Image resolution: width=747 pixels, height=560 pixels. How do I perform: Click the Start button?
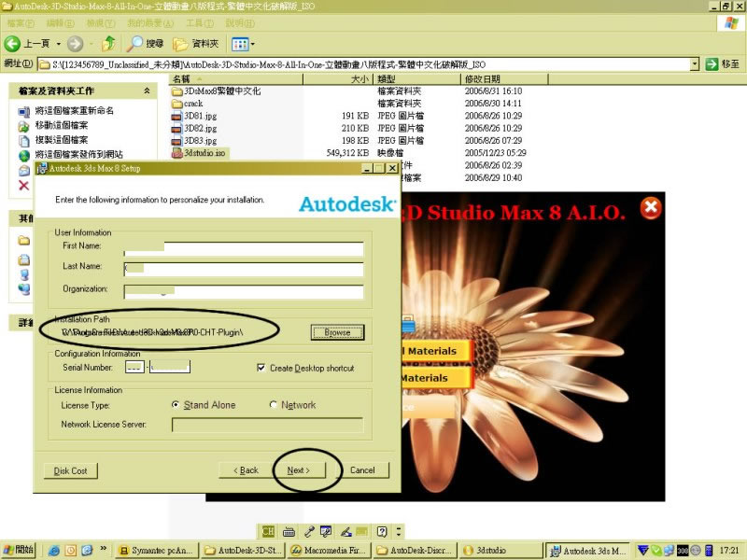coord(19,550)
